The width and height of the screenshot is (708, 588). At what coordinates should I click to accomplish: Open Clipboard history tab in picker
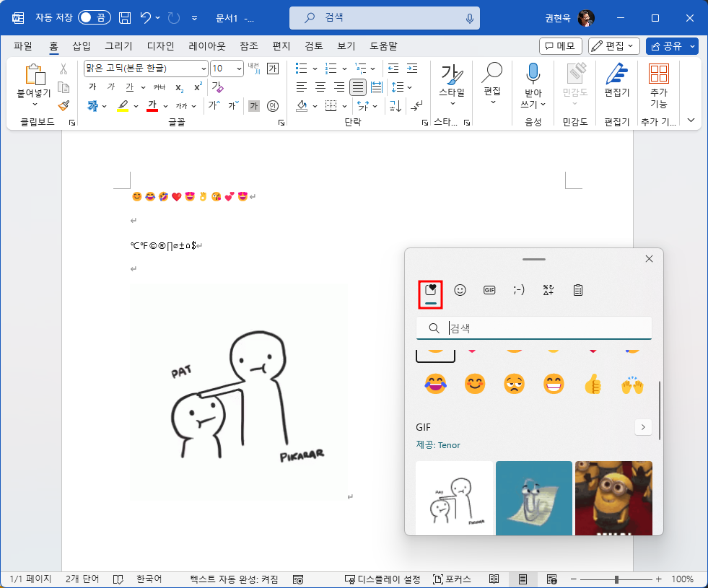click(x=578, y=290)
